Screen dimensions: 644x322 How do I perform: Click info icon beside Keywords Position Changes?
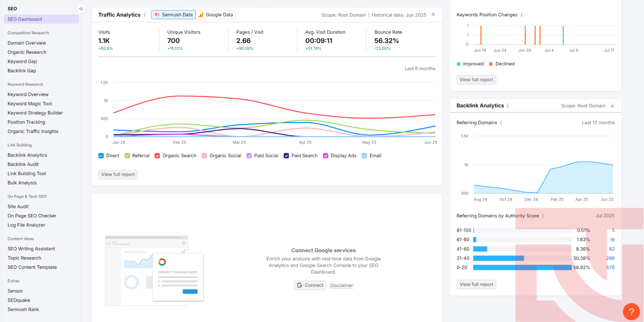pyautogui.click(x=521, y=15)
